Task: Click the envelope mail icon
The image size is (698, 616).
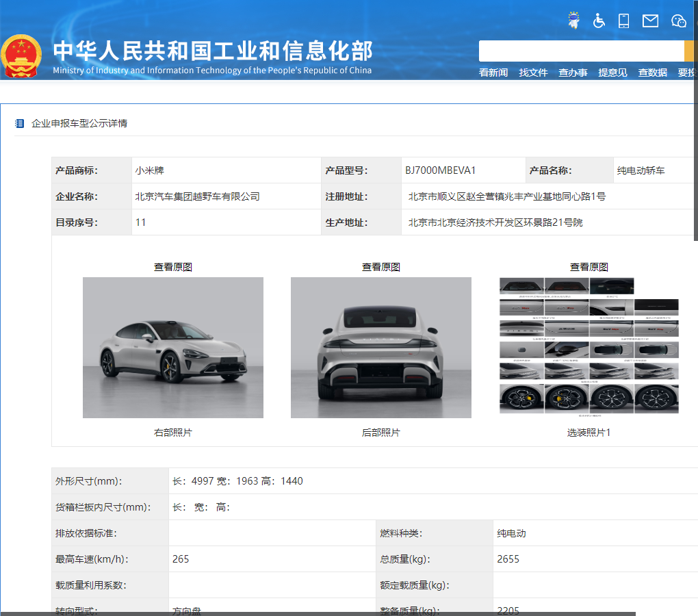Action: pyautogui.click(x=650, y=21)
